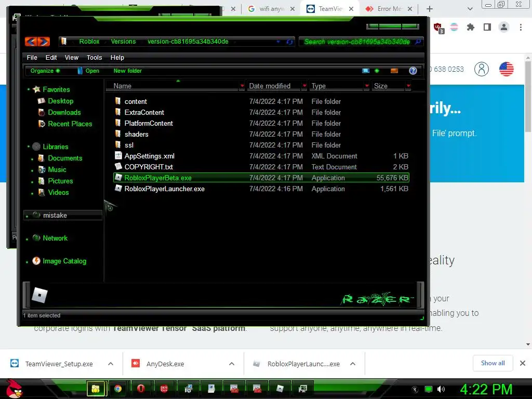Select the AppSettings.xml file icon
532x399 pixels.
(x=118, y=156)
